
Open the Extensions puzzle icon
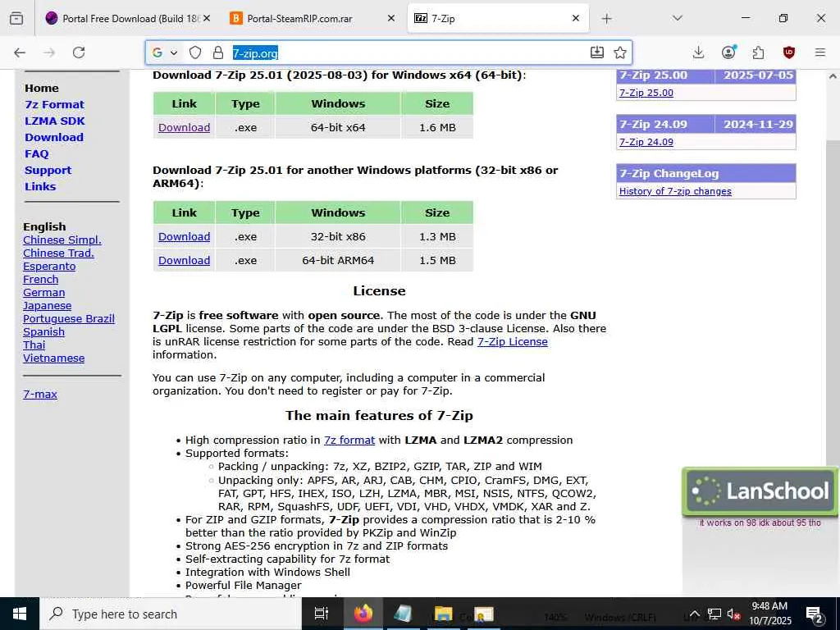coord(758,52)
